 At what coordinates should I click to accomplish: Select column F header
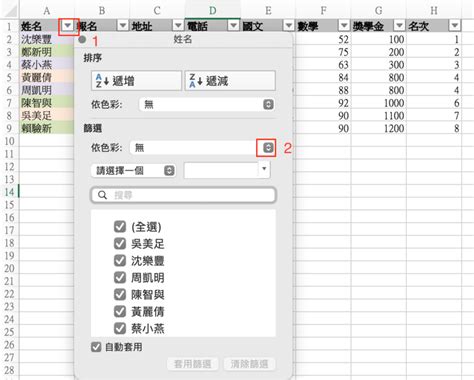pyautogui.click(x=323, y=11)
